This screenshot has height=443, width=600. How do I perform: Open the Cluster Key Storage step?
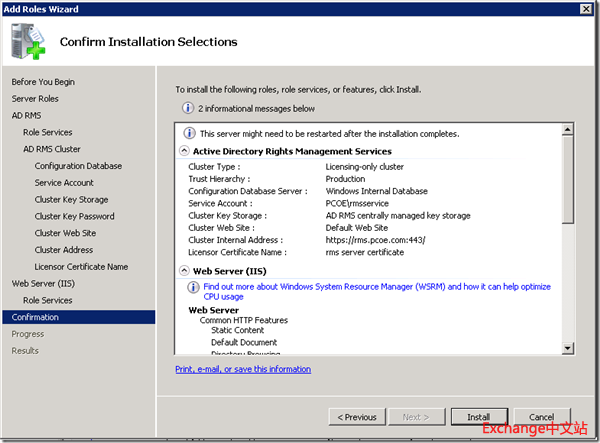(x=71, y=200)
